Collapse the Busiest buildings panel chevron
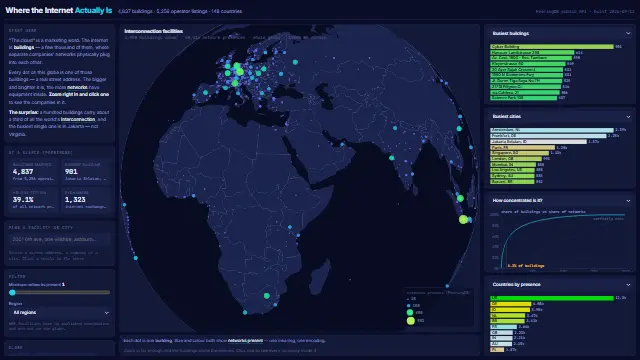The image size is (640, 360). click(x=628, y=33)
